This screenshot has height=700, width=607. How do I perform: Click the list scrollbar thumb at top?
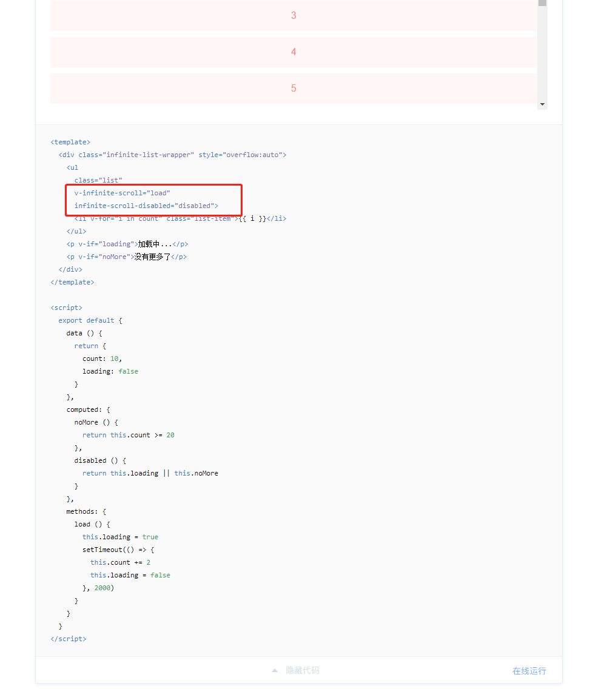[x=542, y=2]
